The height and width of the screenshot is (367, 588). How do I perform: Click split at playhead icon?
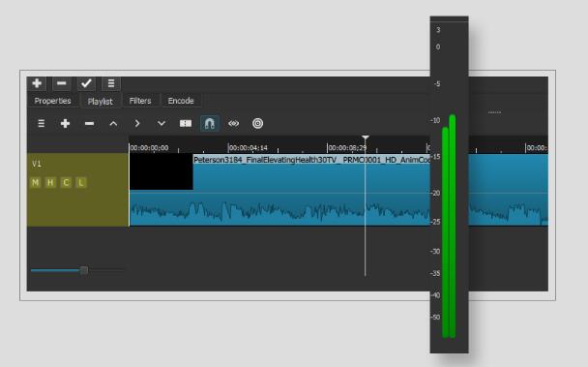coord(186,124)
